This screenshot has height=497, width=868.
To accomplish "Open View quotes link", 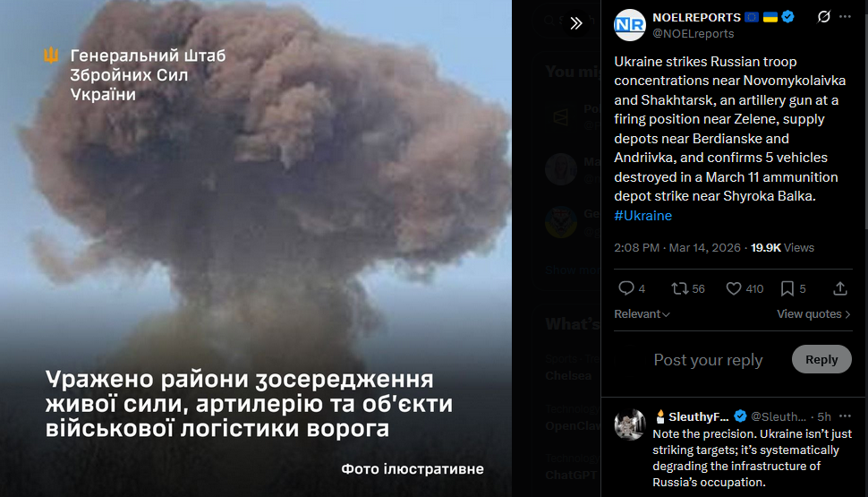I will [x=813, y=314].
